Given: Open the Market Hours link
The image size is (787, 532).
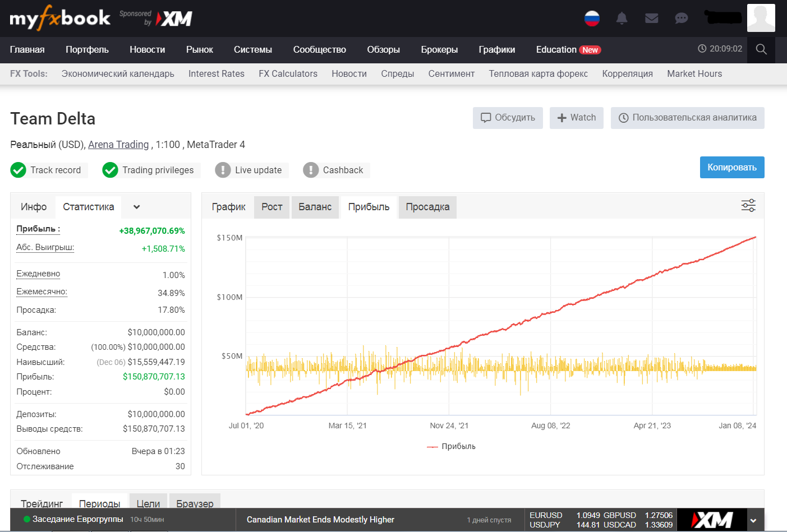Looking at the screenshot, I should [694, 74].
